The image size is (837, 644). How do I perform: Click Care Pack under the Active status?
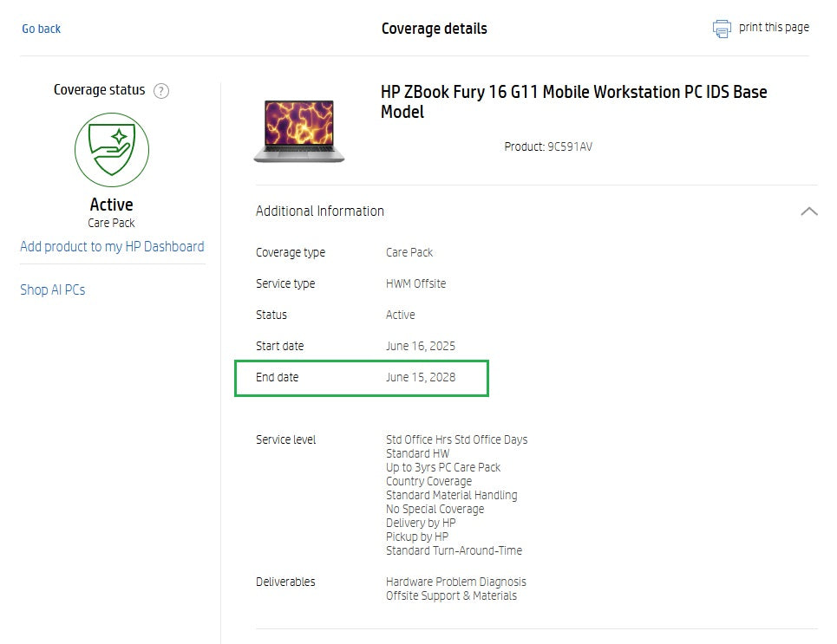(x=111, y=223)
